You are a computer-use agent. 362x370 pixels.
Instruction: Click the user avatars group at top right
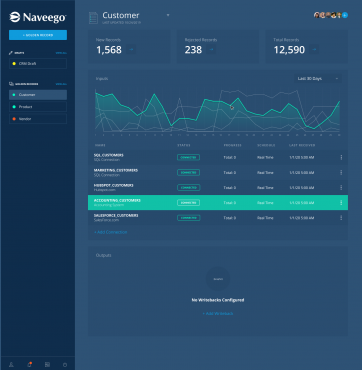(331, 15)
